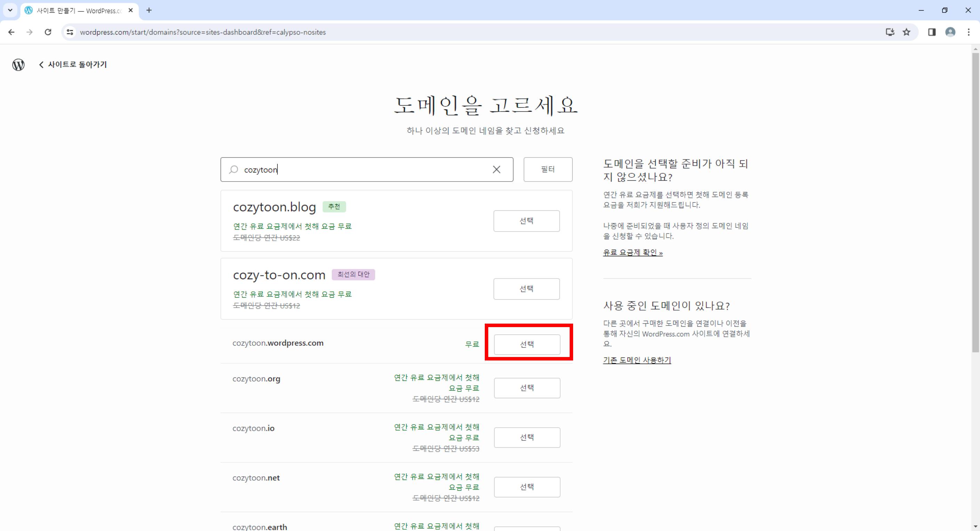Click cozytoon.org domain text

coord(256,379)
